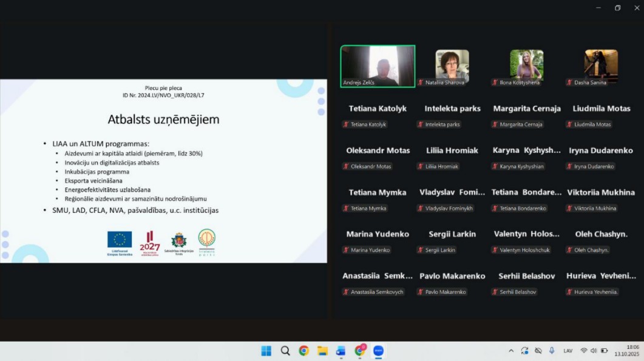The image size is (644, 361).
Task: Click the microphone icon in system tray
Action: coord(552,351)
